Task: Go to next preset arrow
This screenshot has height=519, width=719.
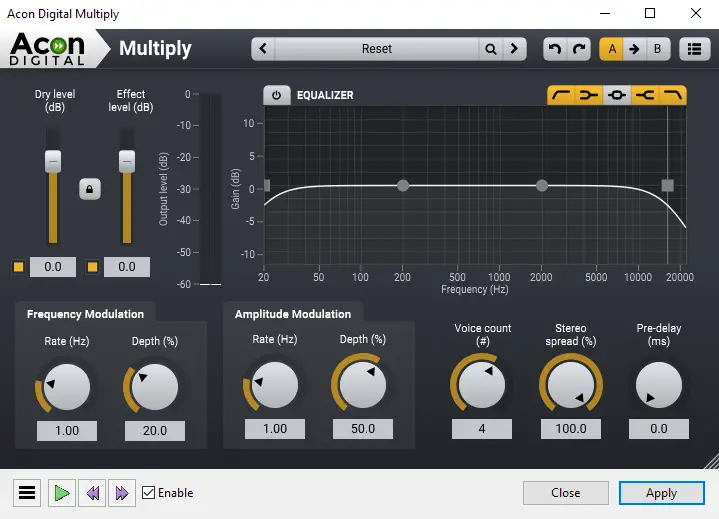Action: coord(514,49)
